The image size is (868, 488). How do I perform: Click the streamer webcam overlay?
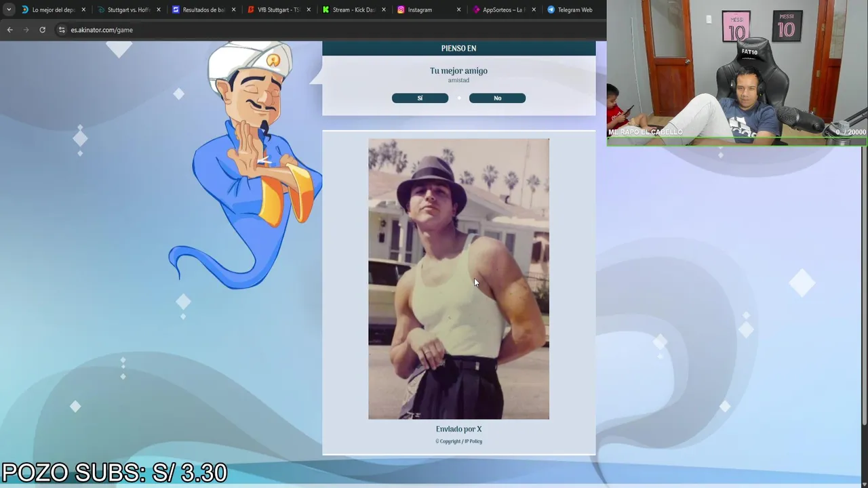point(737,73)
